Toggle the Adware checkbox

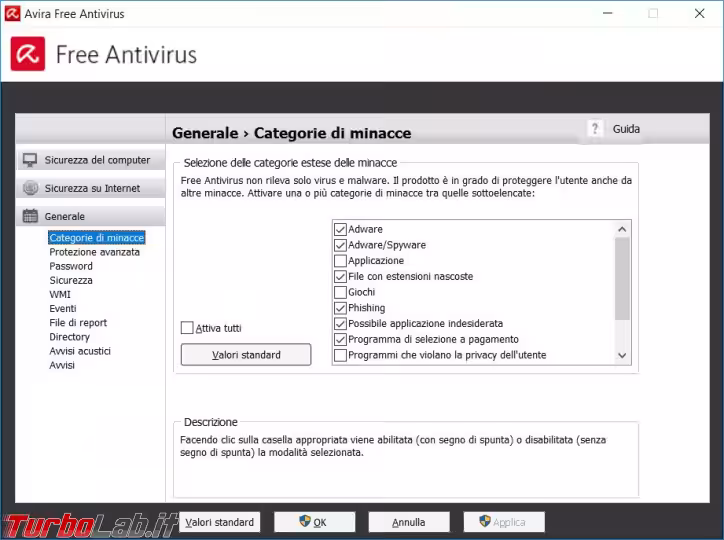pos(340,229)
